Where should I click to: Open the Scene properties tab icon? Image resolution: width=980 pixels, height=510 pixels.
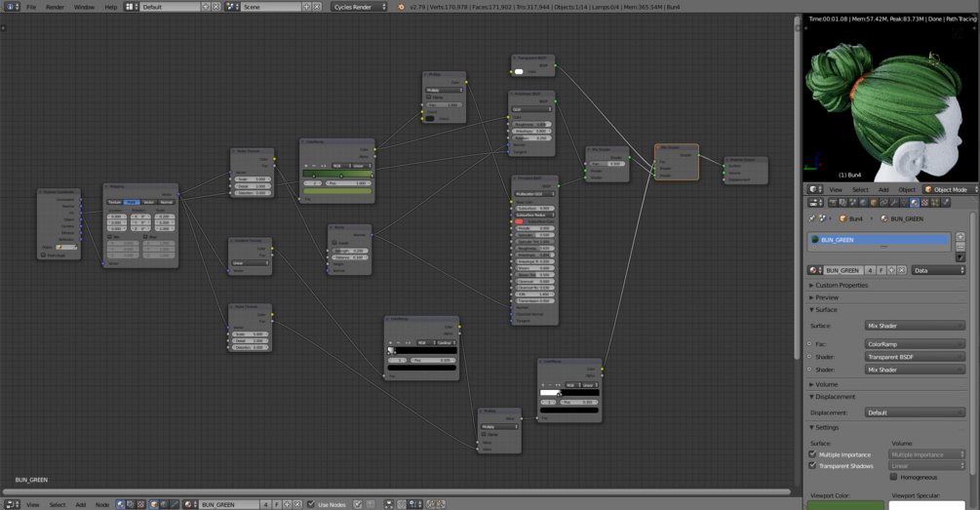pyautogui.click(x=853, y=203)
